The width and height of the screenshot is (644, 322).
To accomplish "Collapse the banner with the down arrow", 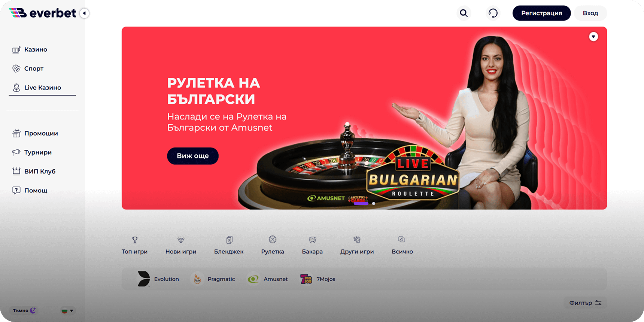I will [x=593, y=37].
